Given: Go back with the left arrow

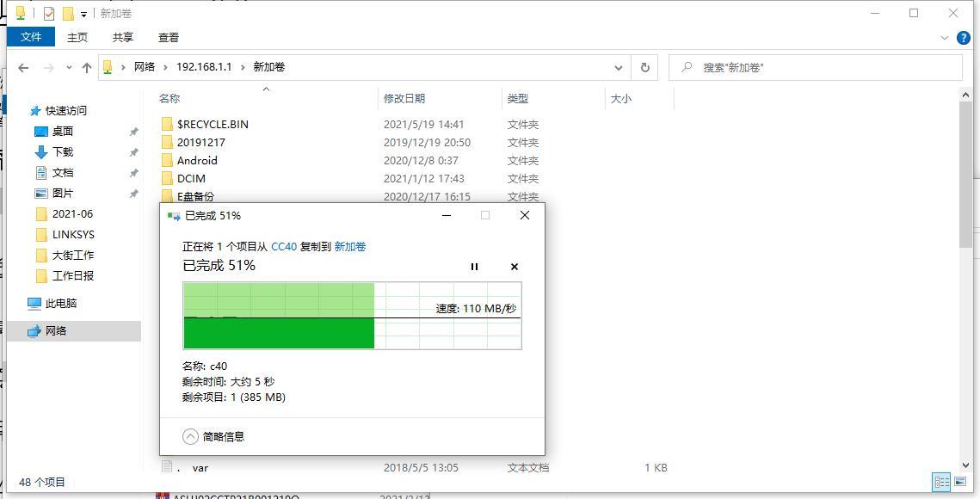Looking at the screenshot, I should (23, 67).
